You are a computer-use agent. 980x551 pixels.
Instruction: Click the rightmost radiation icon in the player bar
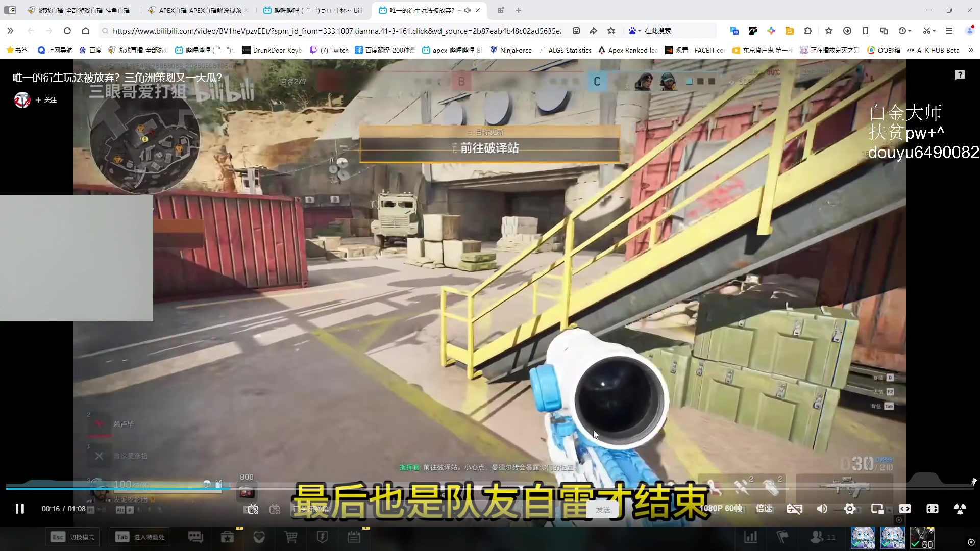coord(960,509)
